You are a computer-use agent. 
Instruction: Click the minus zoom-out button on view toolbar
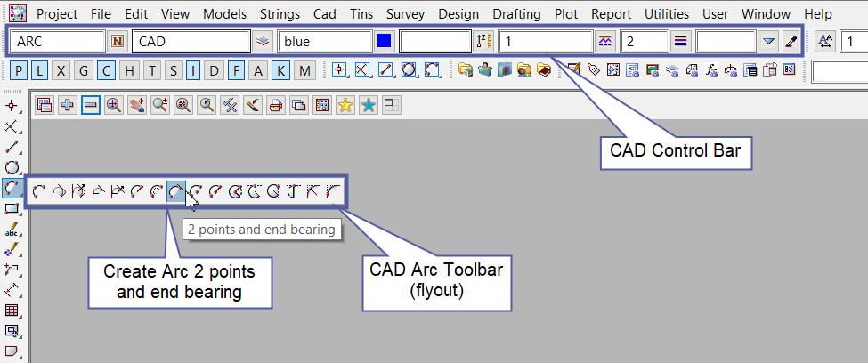91,105
